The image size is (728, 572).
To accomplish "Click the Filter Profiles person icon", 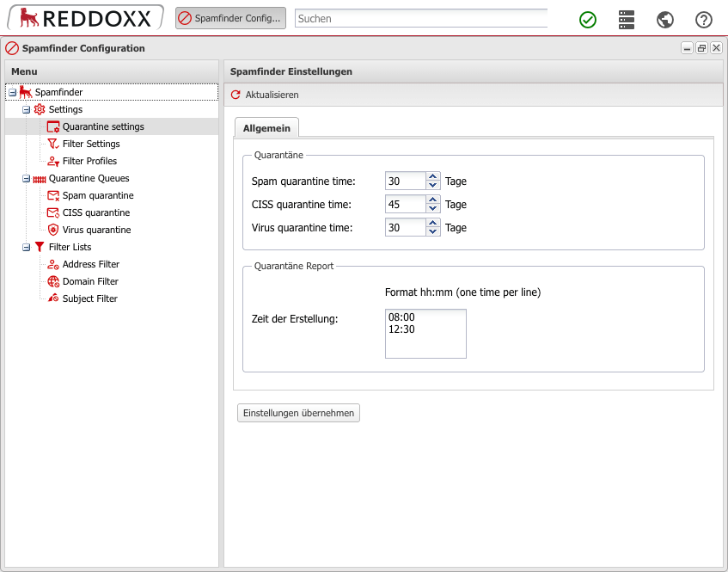I will tap(53, 161).
